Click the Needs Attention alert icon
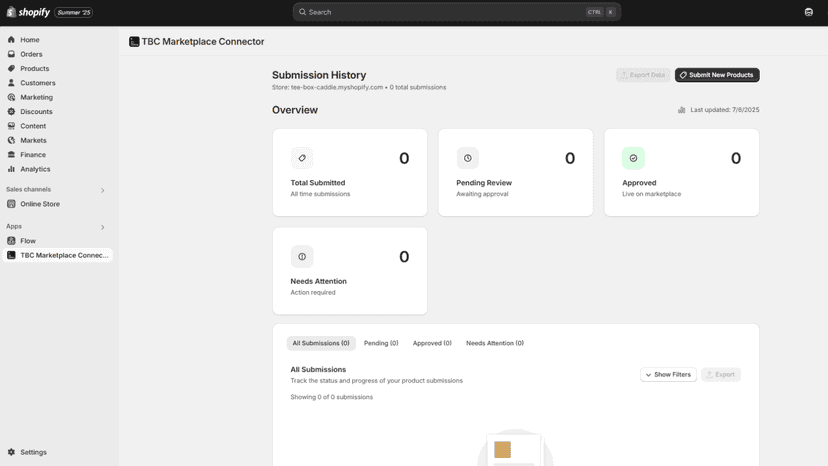Viewport: 828px width, 466px height. [302, 257]
